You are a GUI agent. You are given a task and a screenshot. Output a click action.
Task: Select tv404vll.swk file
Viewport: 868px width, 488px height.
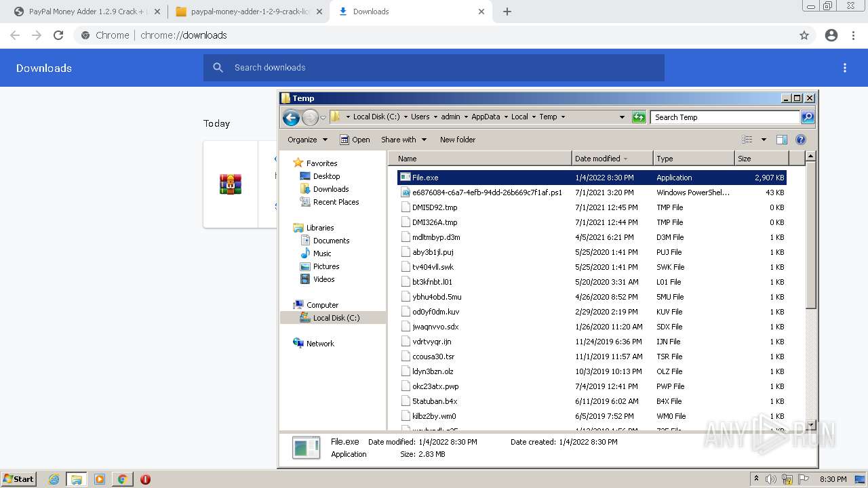click(x=592, y=267)
